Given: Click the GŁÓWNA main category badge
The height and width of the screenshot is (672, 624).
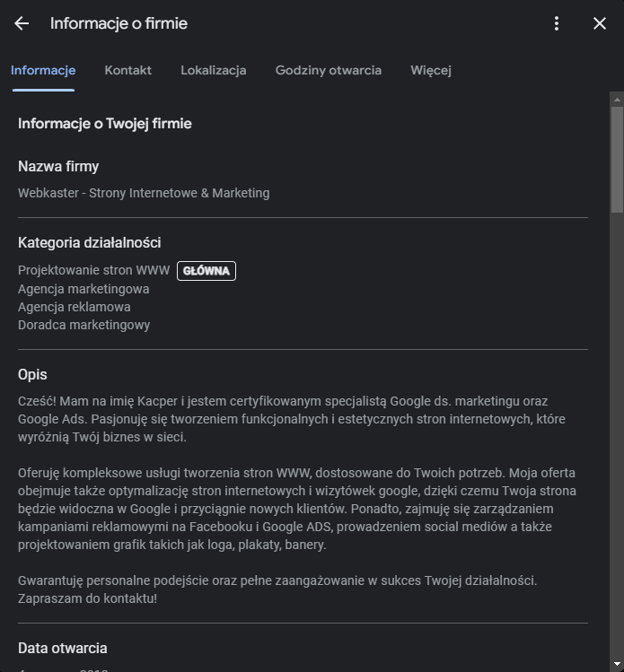Looking at the screenshot, I should 207,270.
